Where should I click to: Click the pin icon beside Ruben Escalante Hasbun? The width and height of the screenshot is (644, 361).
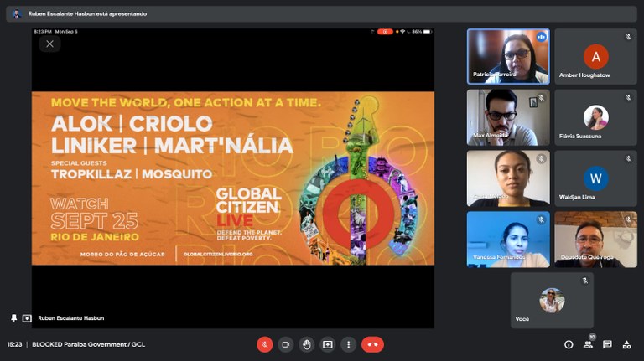pos(13,318)
